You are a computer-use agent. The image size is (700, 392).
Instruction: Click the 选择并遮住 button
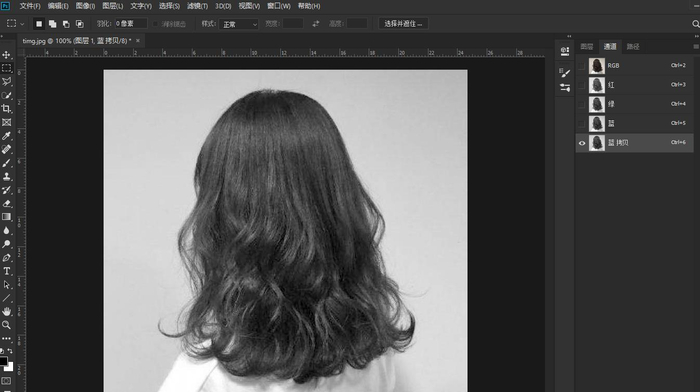[x=403, y=24]
